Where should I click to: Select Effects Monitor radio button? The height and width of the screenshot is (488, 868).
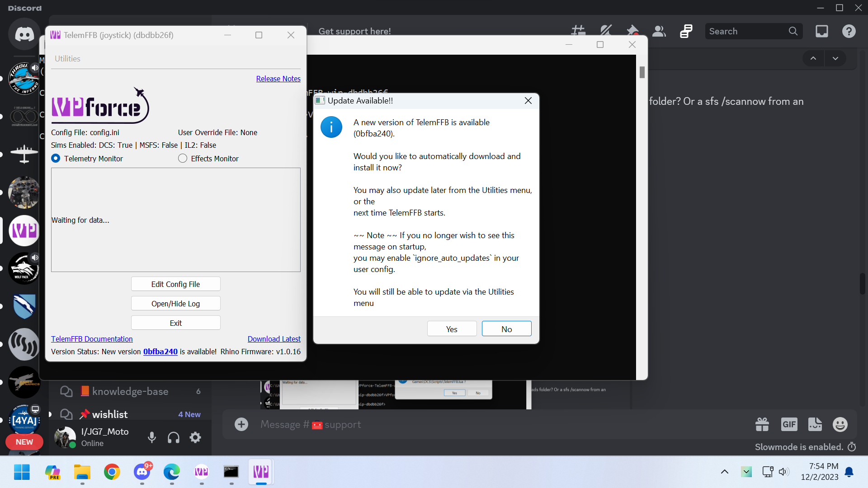tap(183, 159)
